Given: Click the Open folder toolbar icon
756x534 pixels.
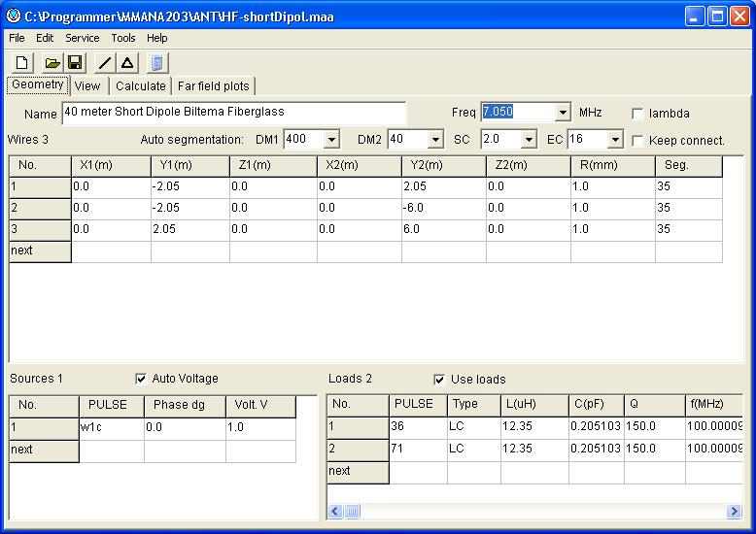Looking at the screenshot, I should [52, 63].
